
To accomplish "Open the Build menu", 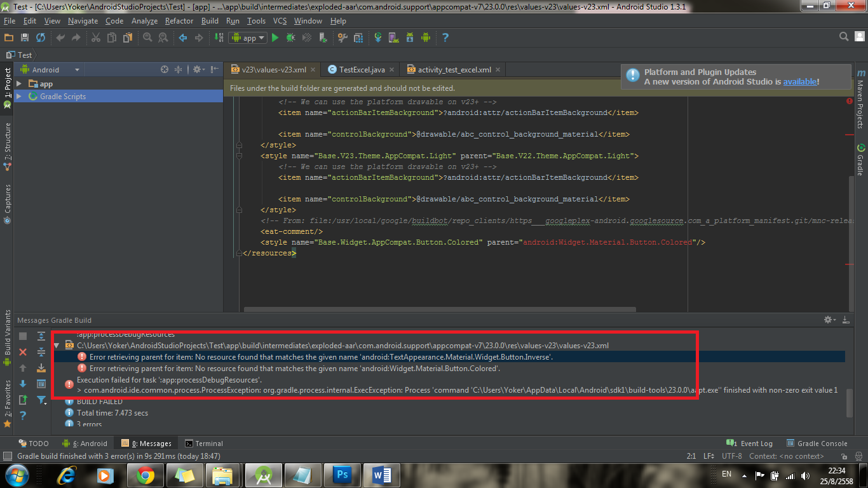I will point(210,21).
